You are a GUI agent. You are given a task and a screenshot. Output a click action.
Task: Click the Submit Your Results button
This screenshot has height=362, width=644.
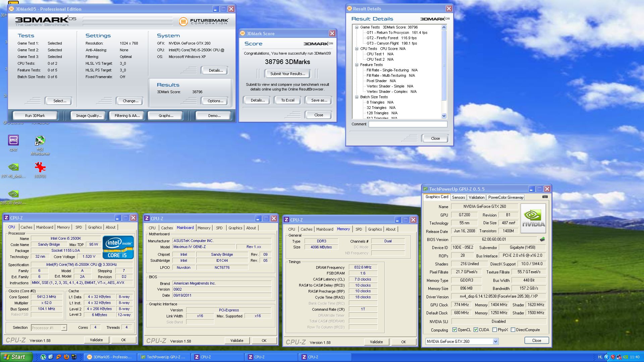tap(287, 74)
